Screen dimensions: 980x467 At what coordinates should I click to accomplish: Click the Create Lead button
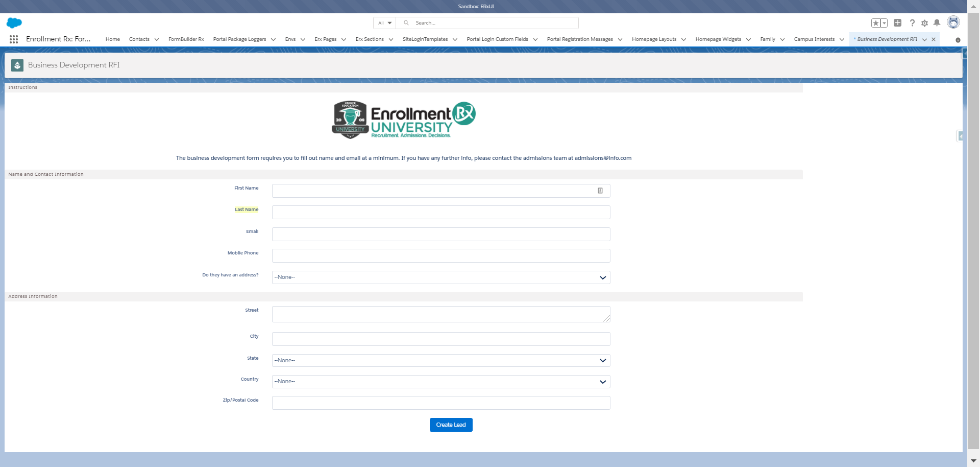[x=451, y=425]
